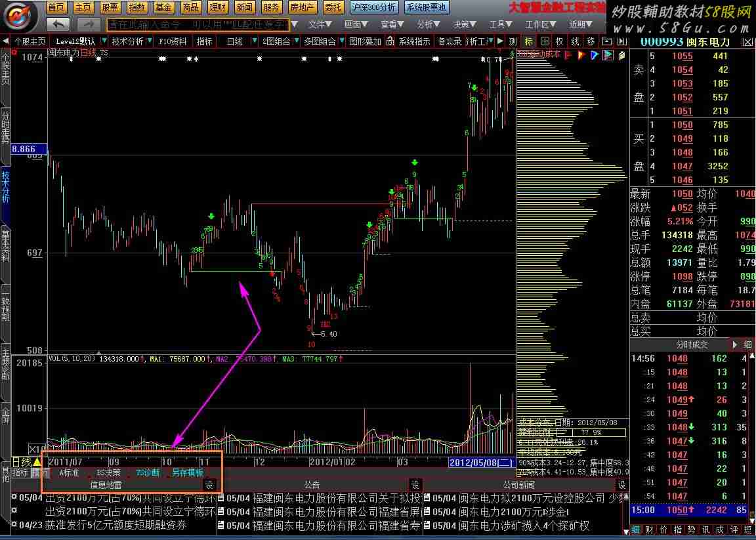The width and height of the screenshot is (756, 540).
Task: Select the 个股主页 toolbar tab
Action: coord(30,41)
